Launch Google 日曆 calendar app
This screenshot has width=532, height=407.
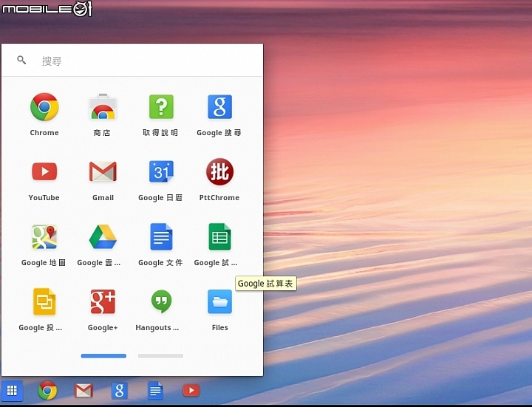click(161, 171)
